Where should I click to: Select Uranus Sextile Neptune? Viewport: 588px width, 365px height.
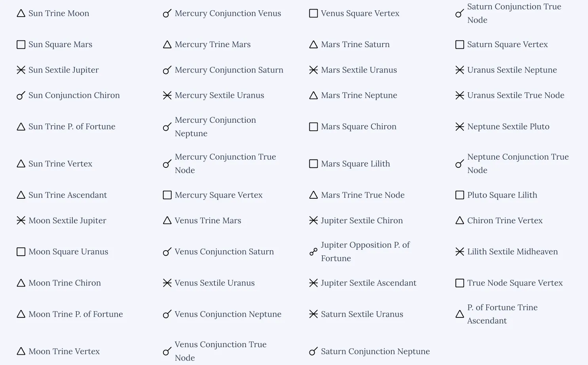pos(512,70)
